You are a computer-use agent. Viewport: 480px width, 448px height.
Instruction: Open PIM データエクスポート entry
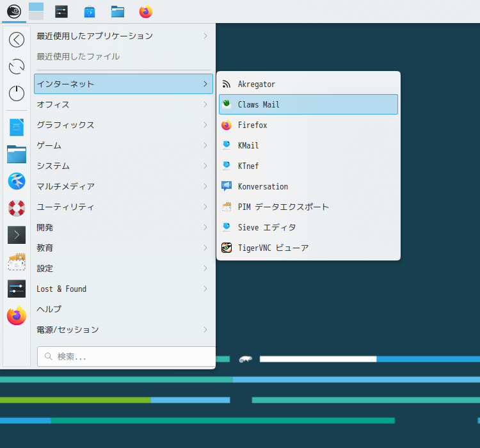click(x=308, y=207)
